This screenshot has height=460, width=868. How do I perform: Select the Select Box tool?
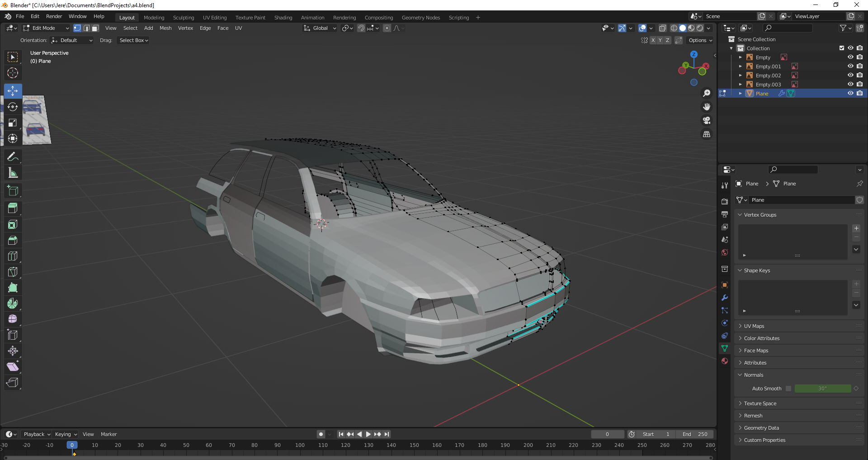click(13, 57)
